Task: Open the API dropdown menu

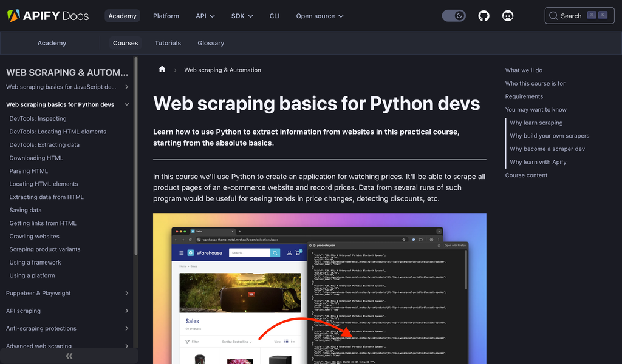Action: tap(205, 16)
